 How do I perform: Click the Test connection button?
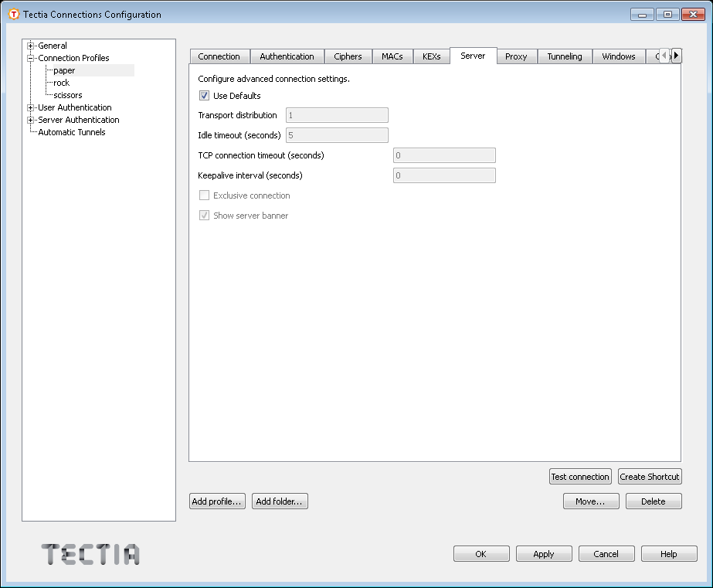coord(580,476)
